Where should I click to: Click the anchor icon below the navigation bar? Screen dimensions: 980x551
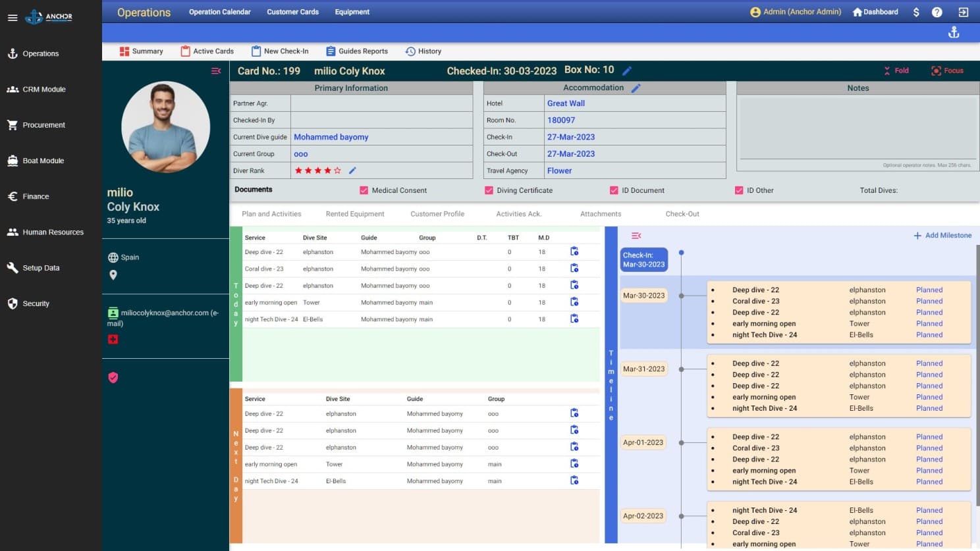(954, 32)
